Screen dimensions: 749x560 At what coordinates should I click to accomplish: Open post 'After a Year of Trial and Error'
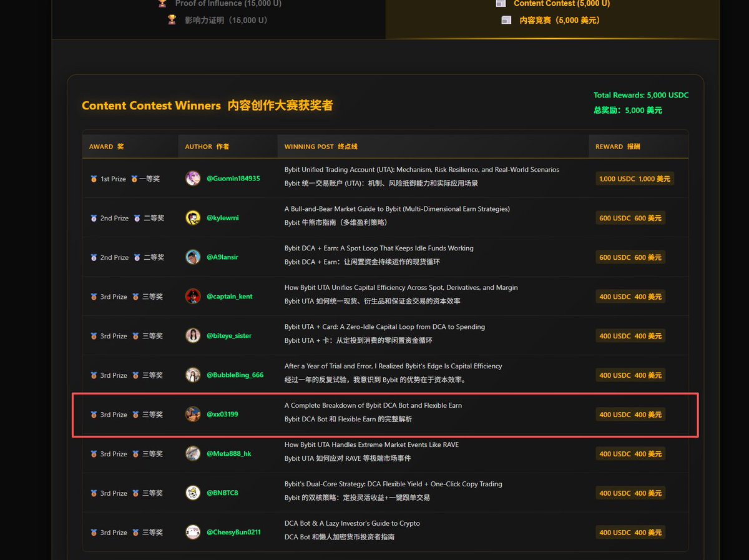(x=393, y=366)
